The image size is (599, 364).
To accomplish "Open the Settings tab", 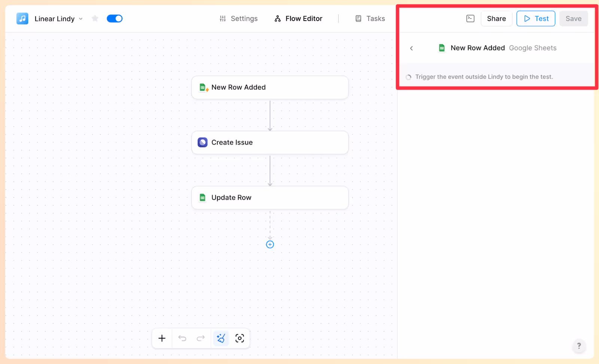I will (x=238, y=18).
